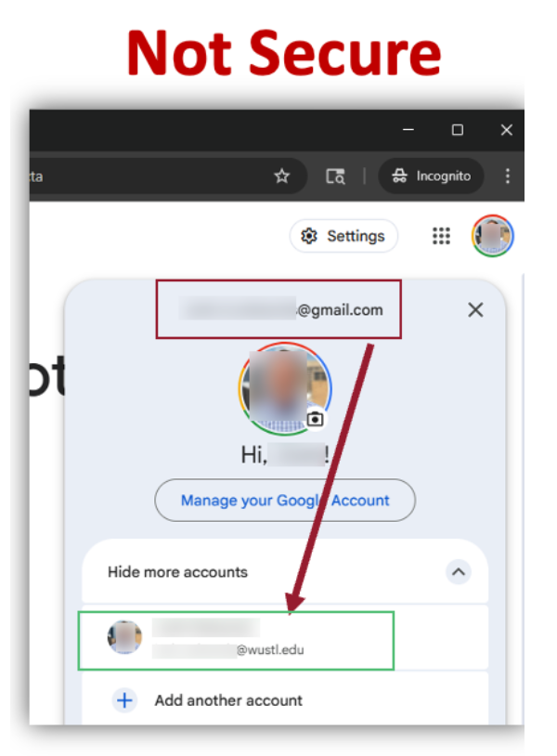Select Add another account
557x756 pixels.
tap(228, 700)
